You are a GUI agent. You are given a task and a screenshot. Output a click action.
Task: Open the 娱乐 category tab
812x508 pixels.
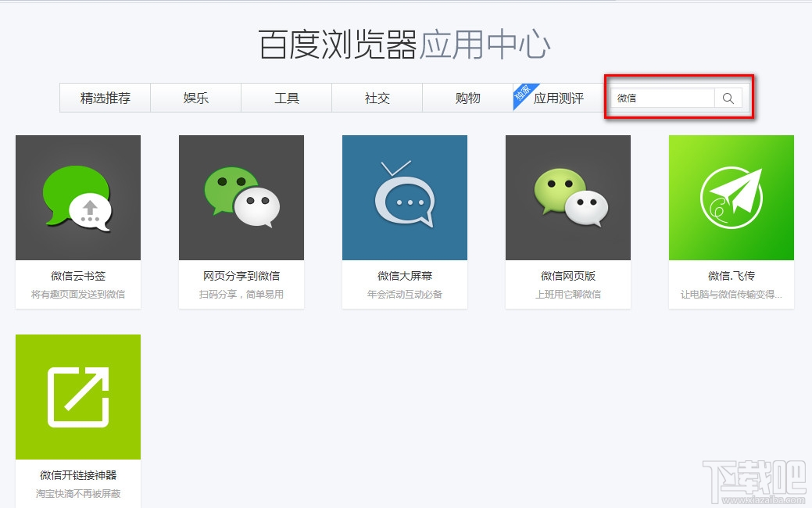click(195, 98)
